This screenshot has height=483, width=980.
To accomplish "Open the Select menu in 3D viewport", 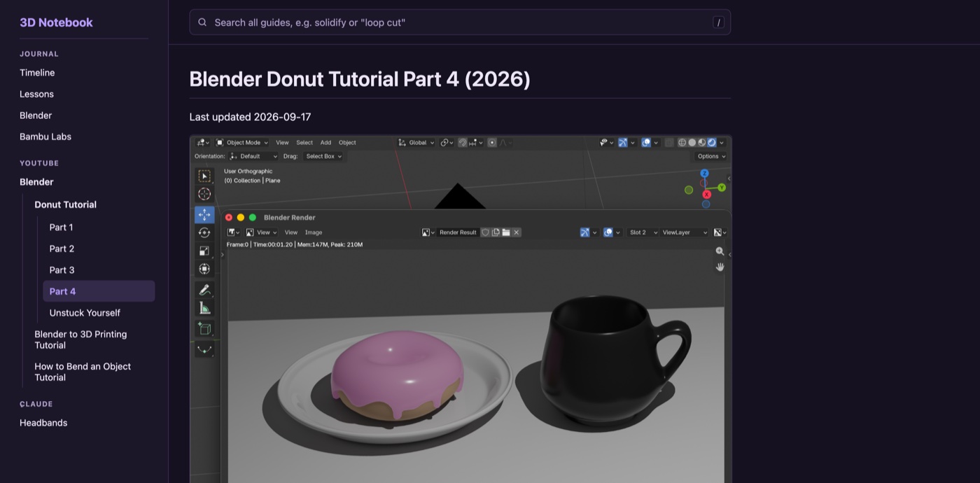I will coord(304,143).
